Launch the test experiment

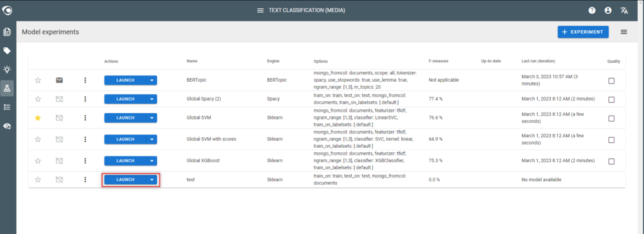click(125, 179)
